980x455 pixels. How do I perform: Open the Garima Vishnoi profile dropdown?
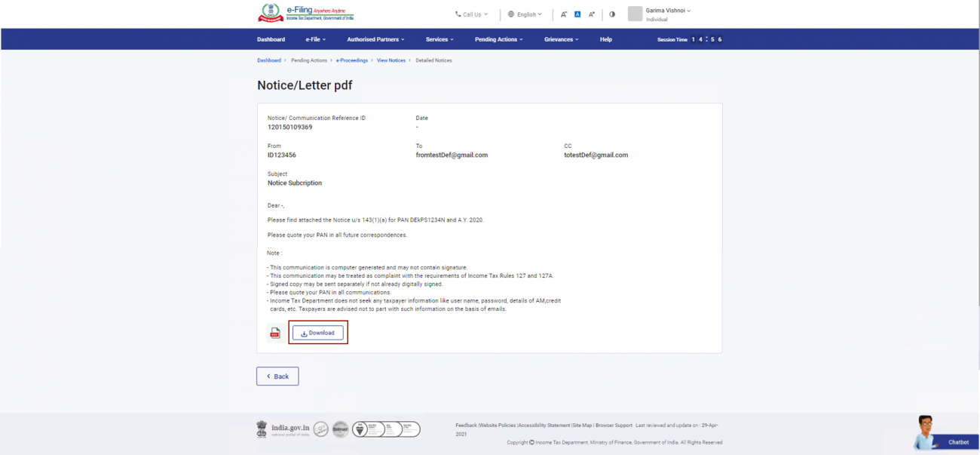click(667, 11)
